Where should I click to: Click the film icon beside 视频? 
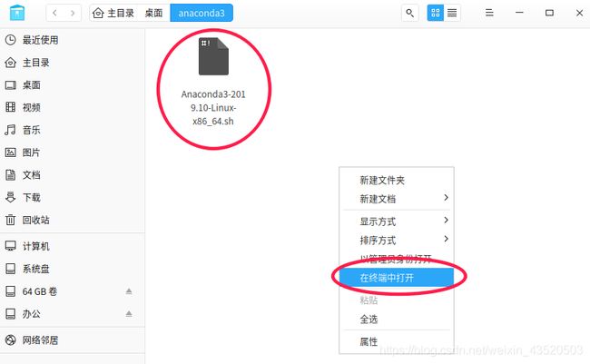pyautogui.click(x=11, y=107)
